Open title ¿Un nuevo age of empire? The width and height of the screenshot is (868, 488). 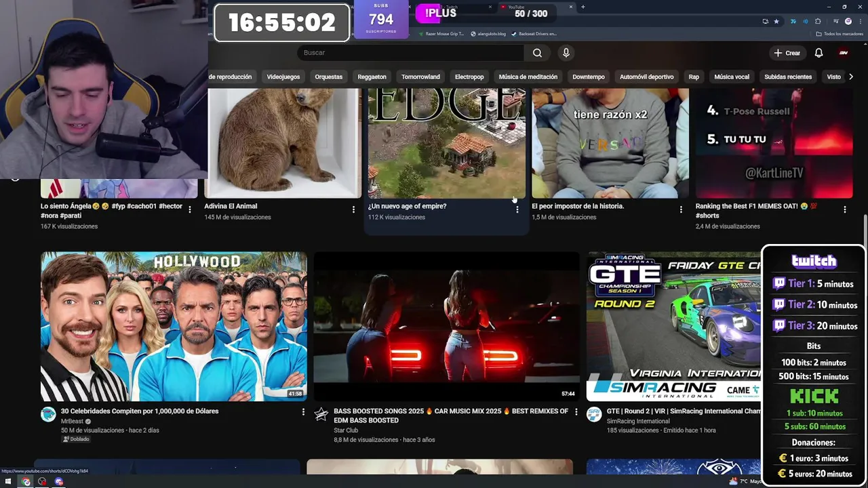click(x=408, y=206)
